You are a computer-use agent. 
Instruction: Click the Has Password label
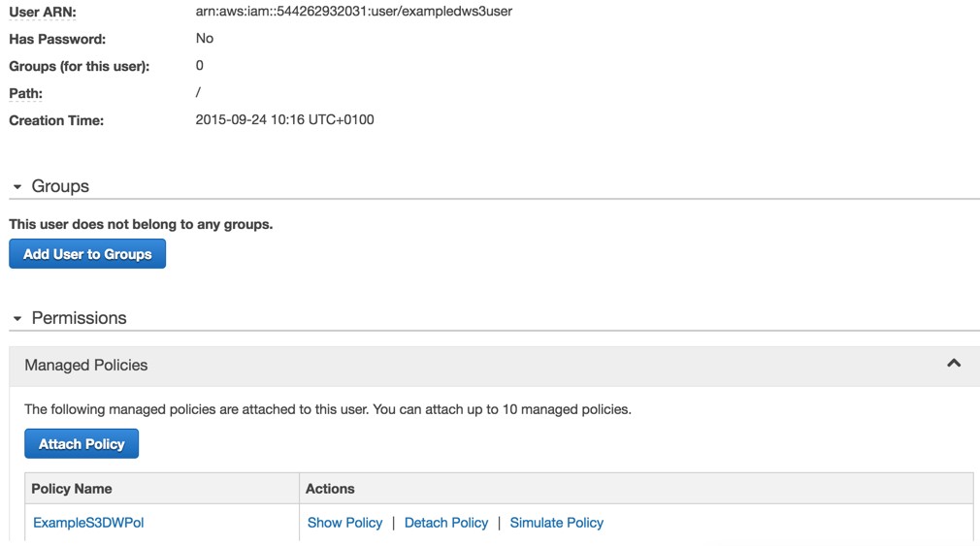[57, 39]
